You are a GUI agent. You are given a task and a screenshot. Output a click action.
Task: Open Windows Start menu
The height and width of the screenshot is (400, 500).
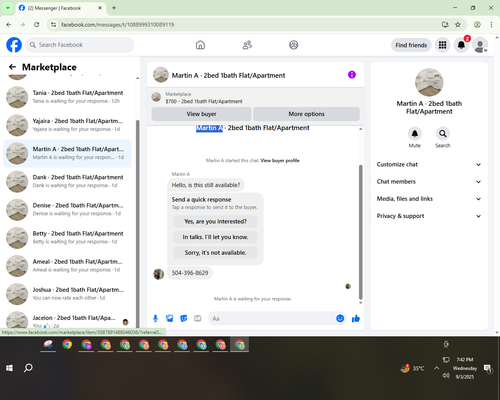click(9, 368)
